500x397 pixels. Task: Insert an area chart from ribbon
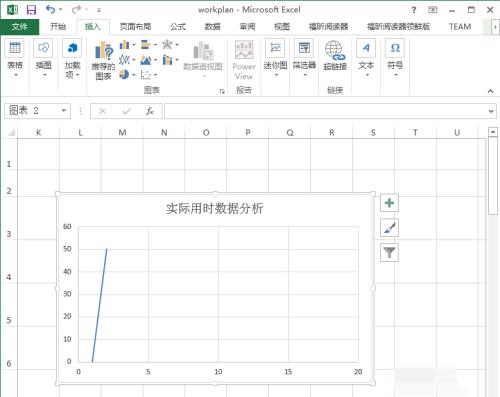(146, 60)
